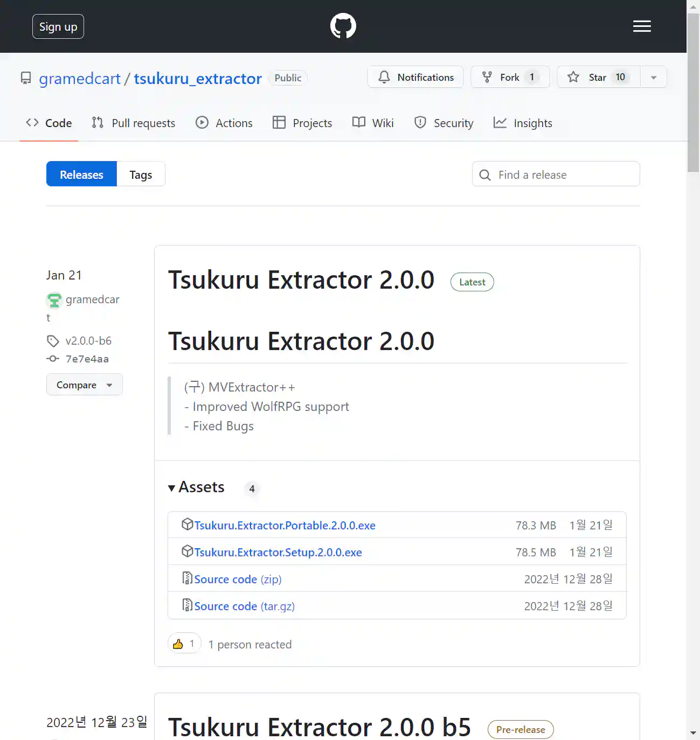
Task: Click the 78.5 MB file size
Action: pos(536,552)
